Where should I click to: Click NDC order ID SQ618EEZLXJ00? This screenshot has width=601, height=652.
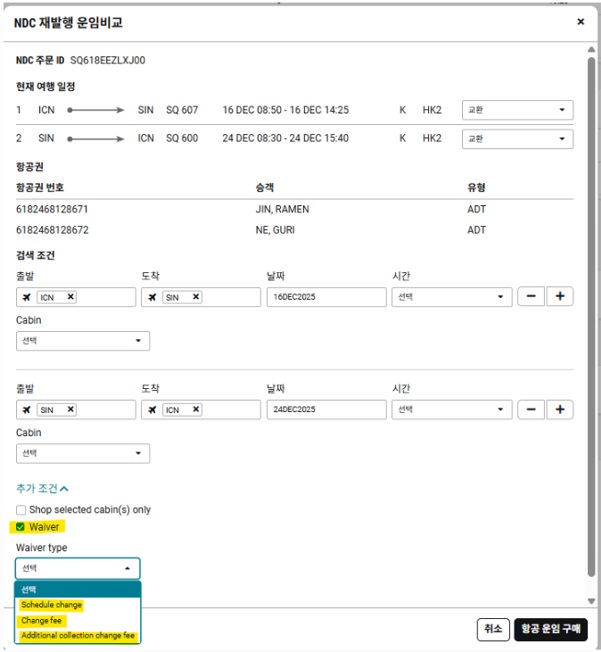click(x=108, y=60)
